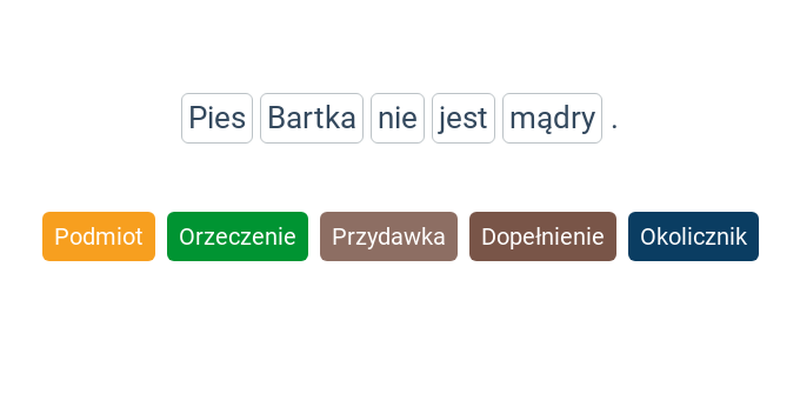
Task: Pick the orange sentence-part swatch
Action: tap(98, 236)
